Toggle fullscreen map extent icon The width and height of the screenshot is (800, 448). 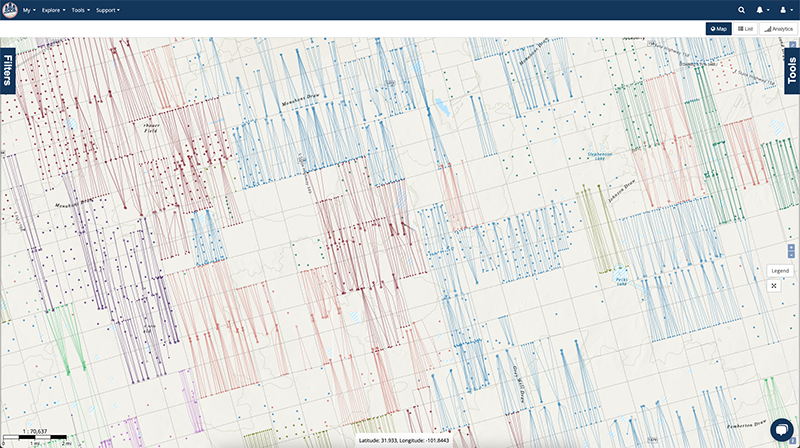(775, 285)
